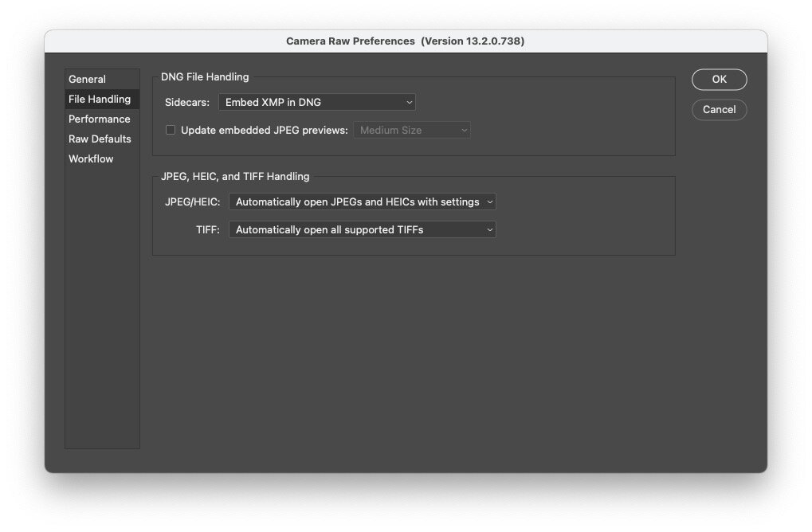The width and height of the screenshot is (812, 532).
Task: Expand the JPEG/HEIC handling dropdown
Action: [x=363, y=201]
